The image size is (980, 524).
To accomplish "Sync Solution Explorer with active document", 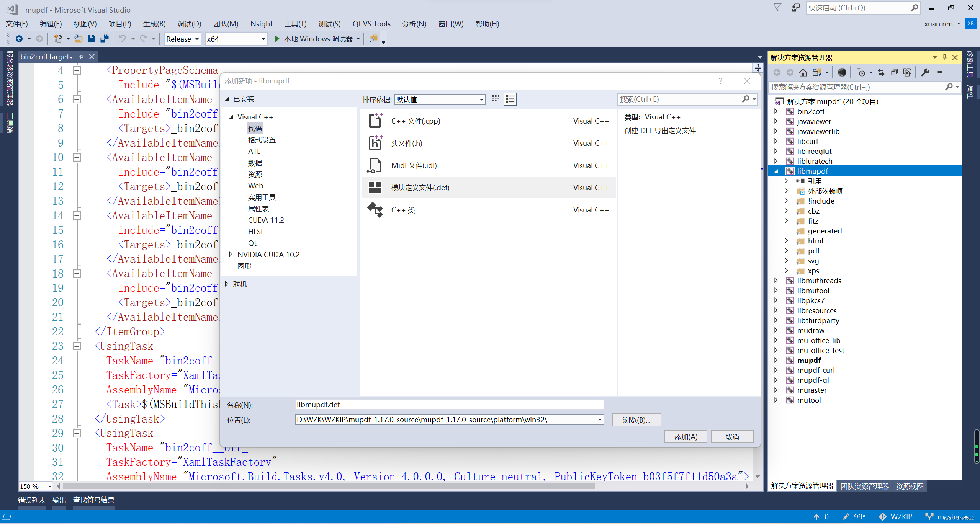I will [x=882, y=72].
